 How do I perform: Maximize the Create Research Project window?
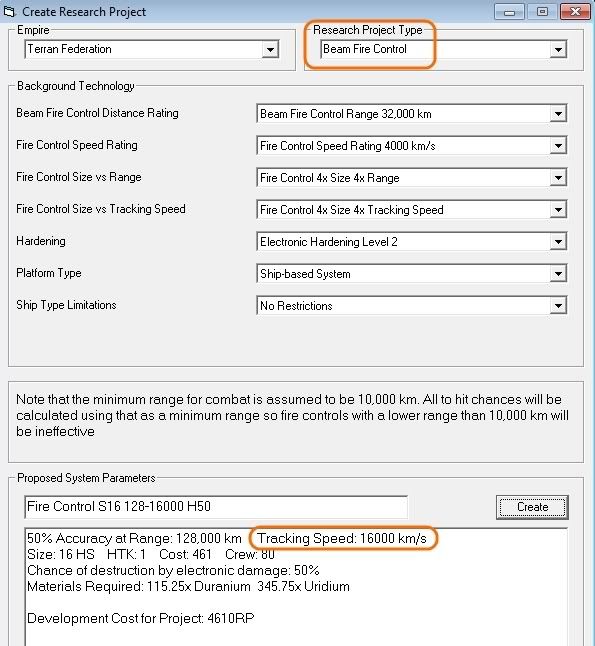[542, 12]
